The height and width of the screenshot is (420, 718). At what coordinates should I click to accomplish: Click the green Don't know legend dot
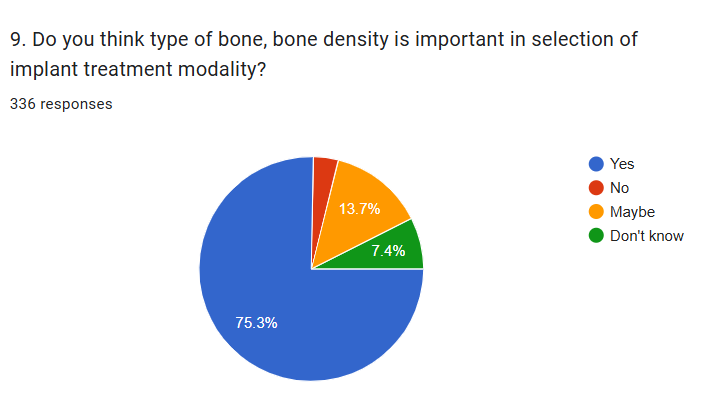pos(597,236)
